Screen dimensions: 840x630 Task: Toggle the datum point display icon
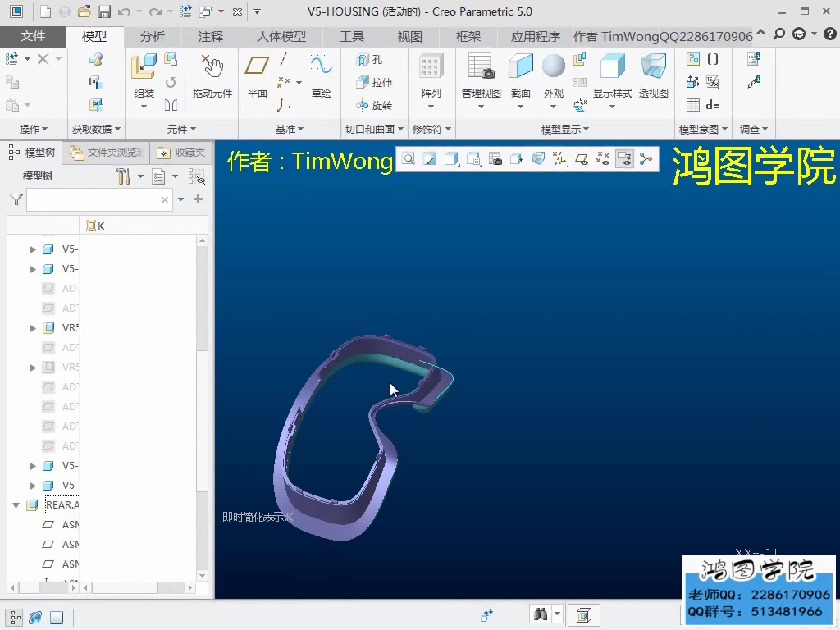point(603,158)
